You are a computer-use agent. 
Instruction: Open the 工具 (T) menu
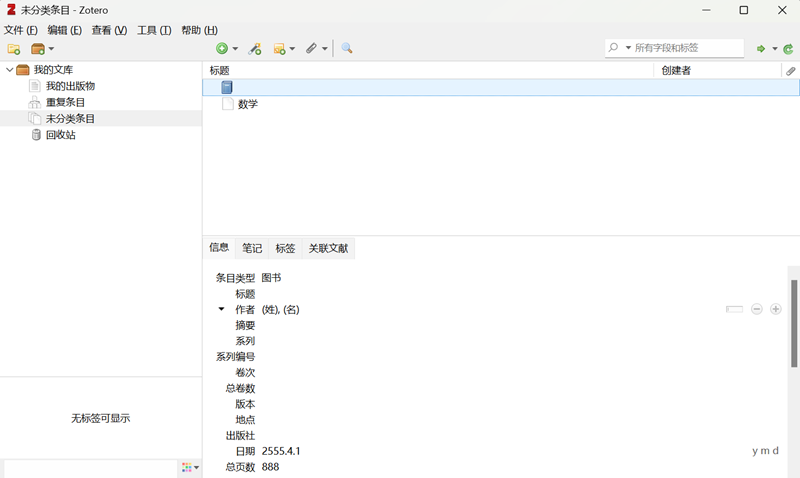154,30
